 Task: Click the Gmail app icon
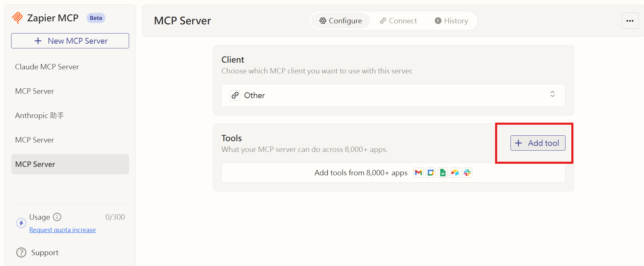click(x=418, y=173)
